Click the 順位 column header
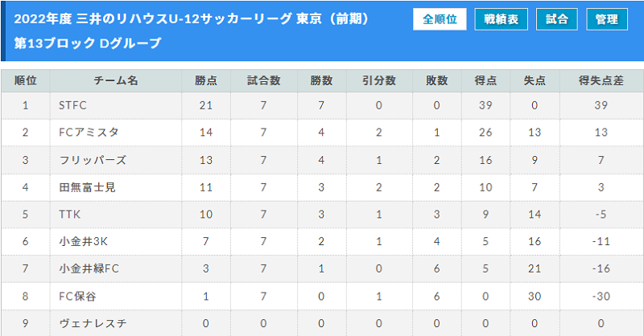 tap(26, 80)
